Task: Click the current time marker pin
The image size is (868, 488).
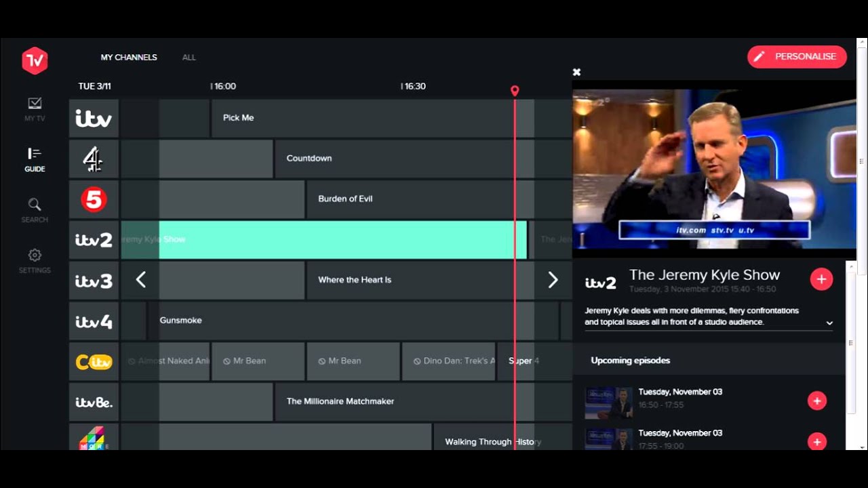Action: point(515,91)
